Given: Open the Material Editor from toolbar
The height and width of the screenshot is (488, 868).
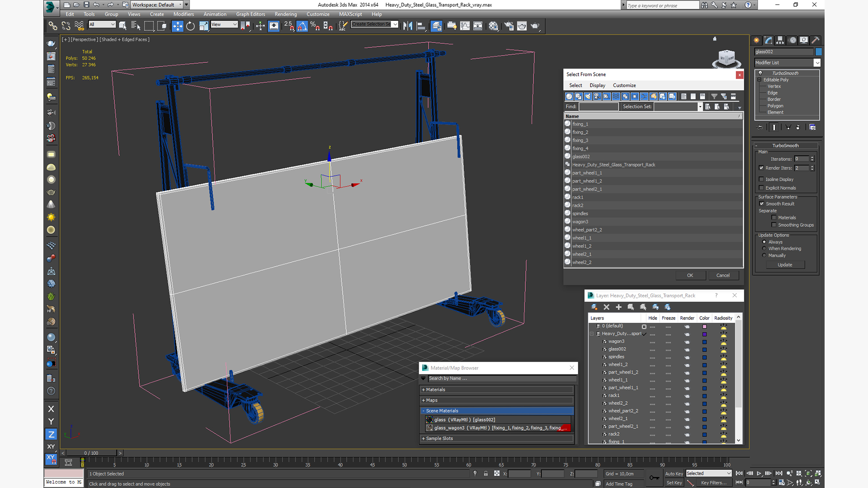Looking at the screenshot, I should [x=493, y=26].
